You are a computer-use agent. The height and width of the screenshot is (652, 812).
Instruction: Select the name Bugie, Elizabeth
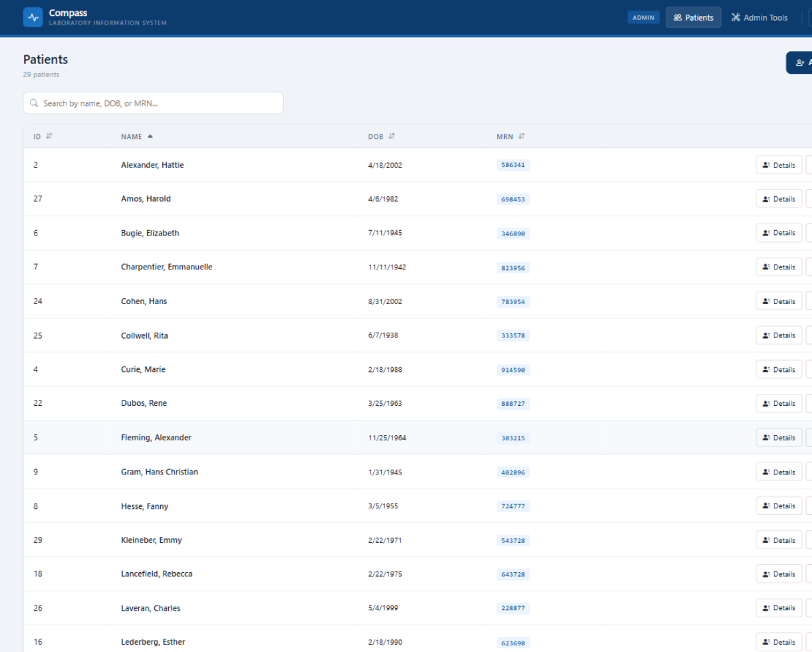pyautogui.click(x=150, y=233)
